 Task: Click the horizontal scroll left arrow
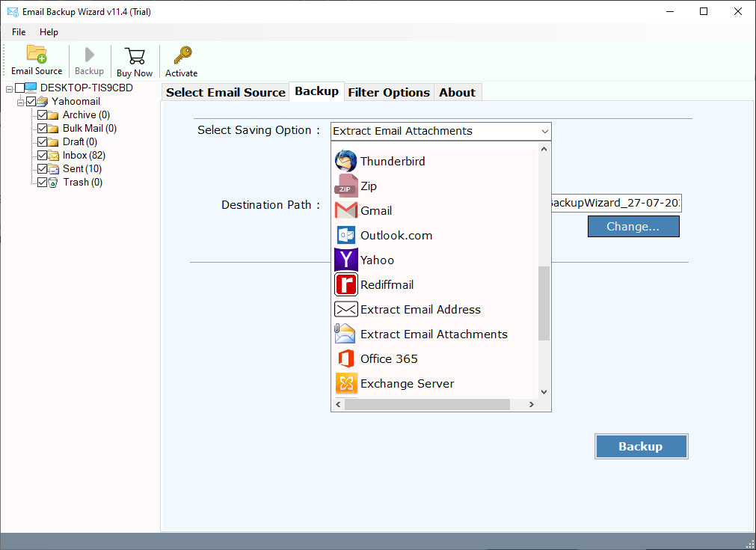pyautogui.click(x=338, y=404)
